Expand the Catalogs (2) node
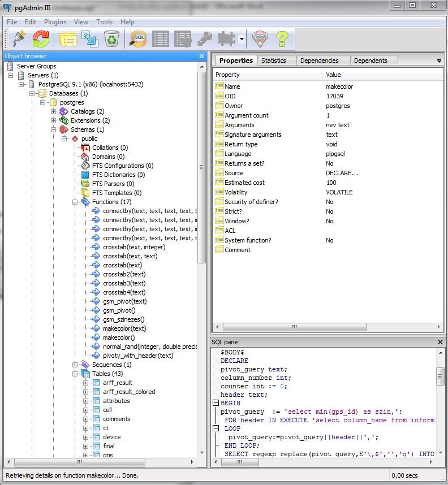Image resolution: width=448 pixels, height=485 pixels. point(53,111)
